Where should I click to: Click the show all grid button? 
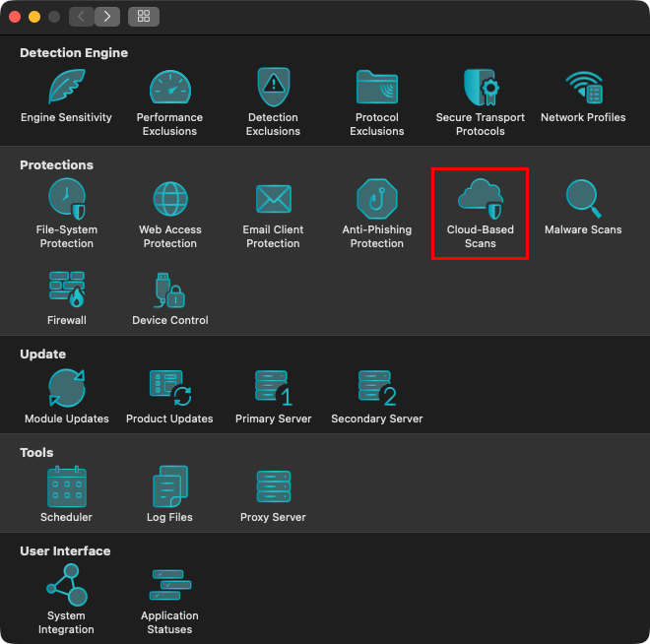144,17
